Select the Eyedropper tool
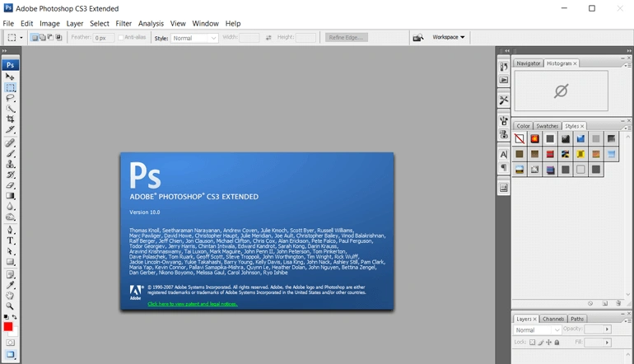Image resolution: width=634 pixels, height=364 pixels. (10, 285)
